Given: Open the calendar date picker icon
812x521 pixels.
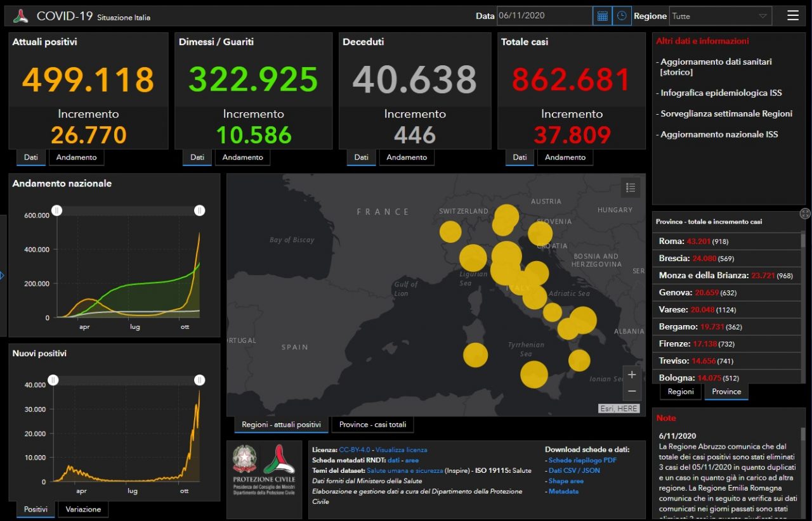Looking at the screenshot, I should [x=602, y=16].
